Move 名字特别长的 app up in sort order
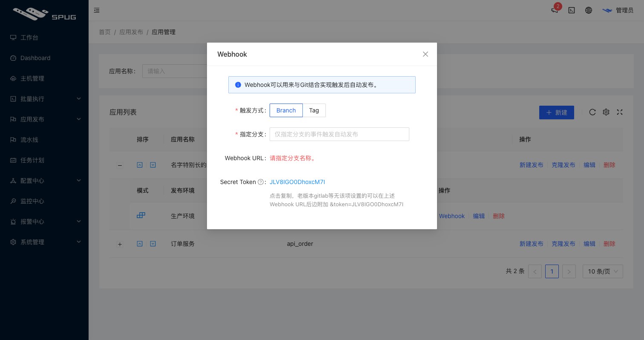The image size is (644, 340). tap(140, 164)
